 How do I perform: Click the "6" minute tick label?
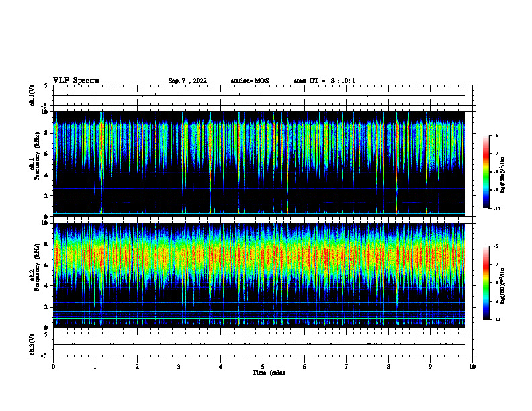304,367
